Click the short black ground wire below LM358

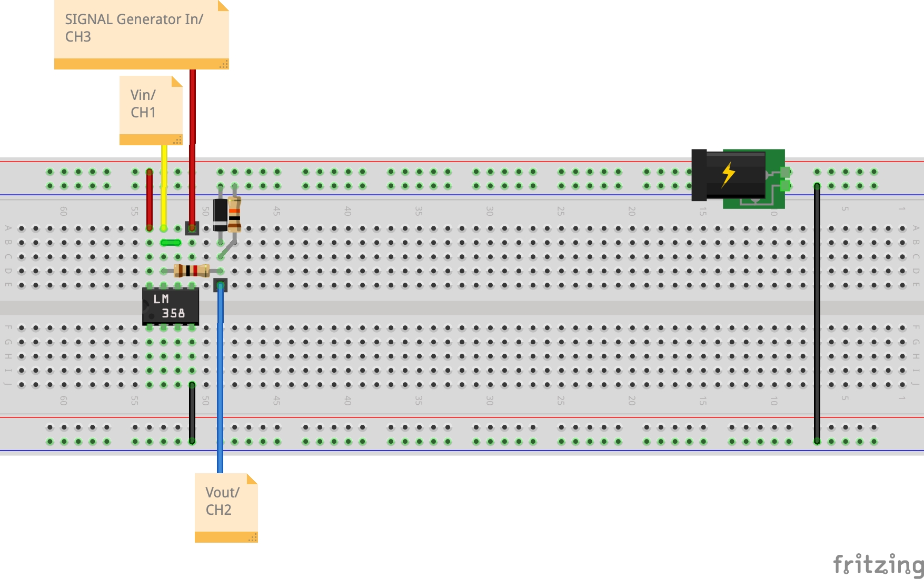pos(192,413)
